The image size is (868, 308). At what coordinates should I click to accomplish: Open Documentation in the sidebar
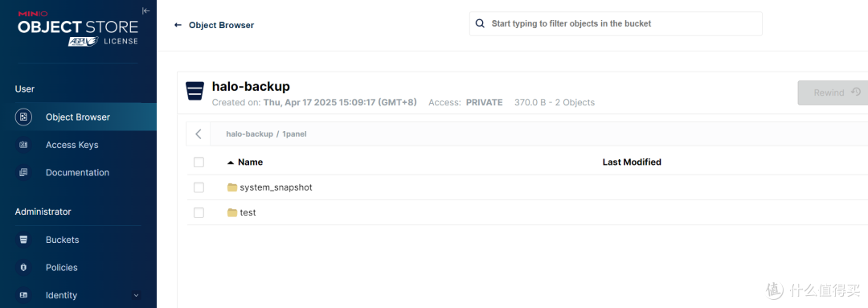(78, 172)
